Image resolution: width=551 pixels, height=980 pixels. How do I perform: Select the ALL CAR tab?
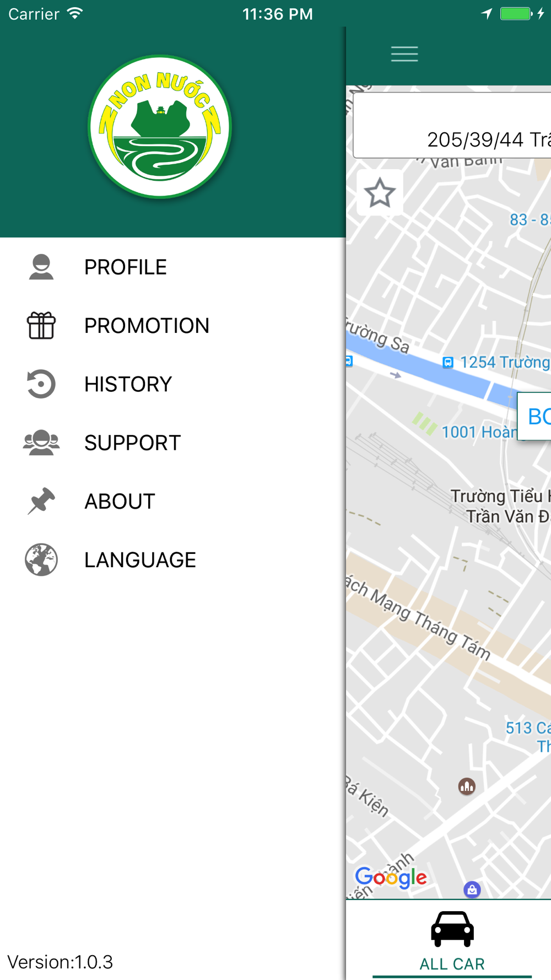[x=452, y=940]
